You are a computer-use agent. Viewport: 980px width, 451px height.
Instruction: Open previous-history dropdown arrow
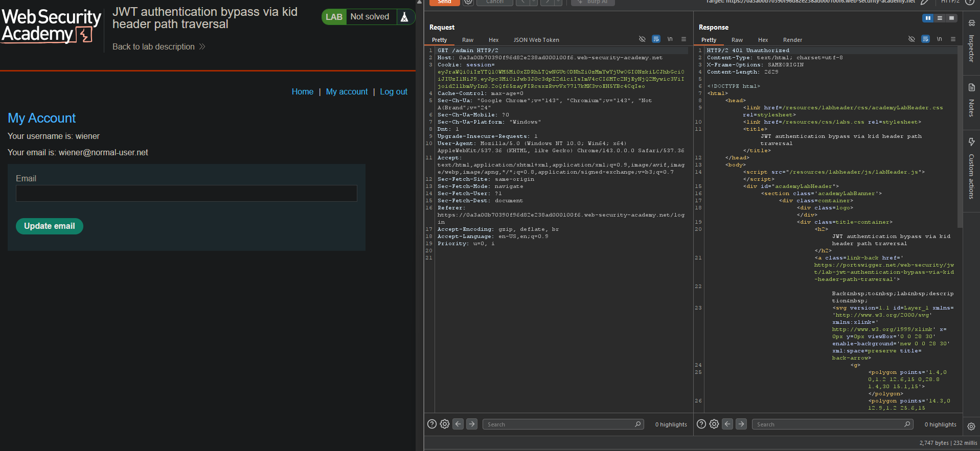click(x=533, y=2)
